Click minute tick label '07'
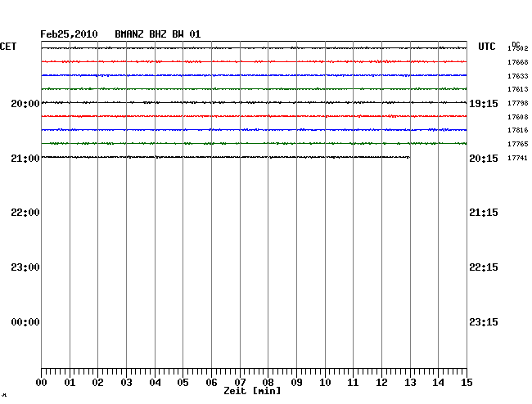The width and height of the screenshot is (532, 404). click(240, 383)
